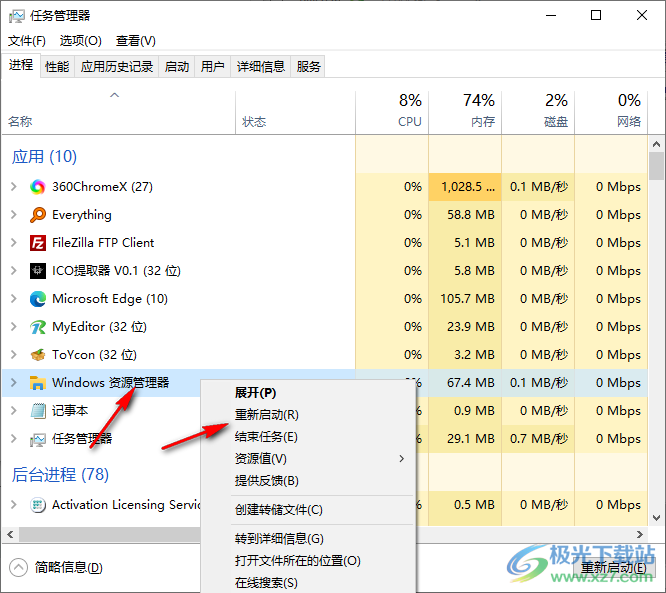The height and width of the screenshot is (593, 666).
Task: Expand the MyEditor process row
Action: click(14, 327)
